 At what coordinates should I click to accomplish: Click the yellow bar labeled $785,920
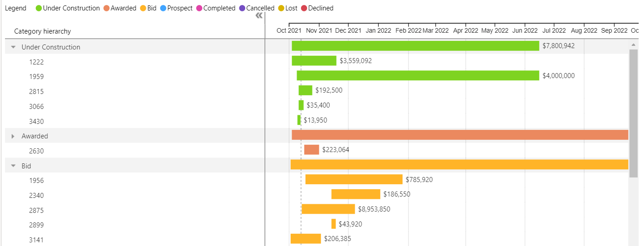click(354, 179)
